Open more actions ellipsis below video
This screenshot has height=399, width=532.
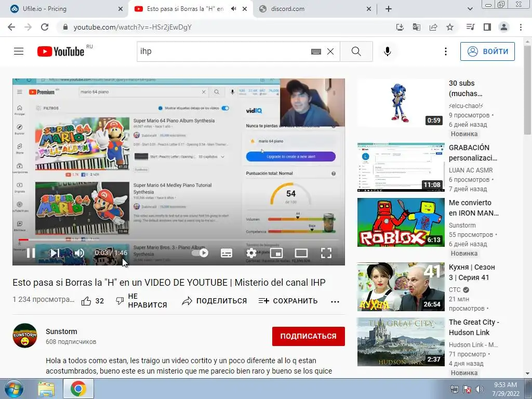(x=335, y=301)
